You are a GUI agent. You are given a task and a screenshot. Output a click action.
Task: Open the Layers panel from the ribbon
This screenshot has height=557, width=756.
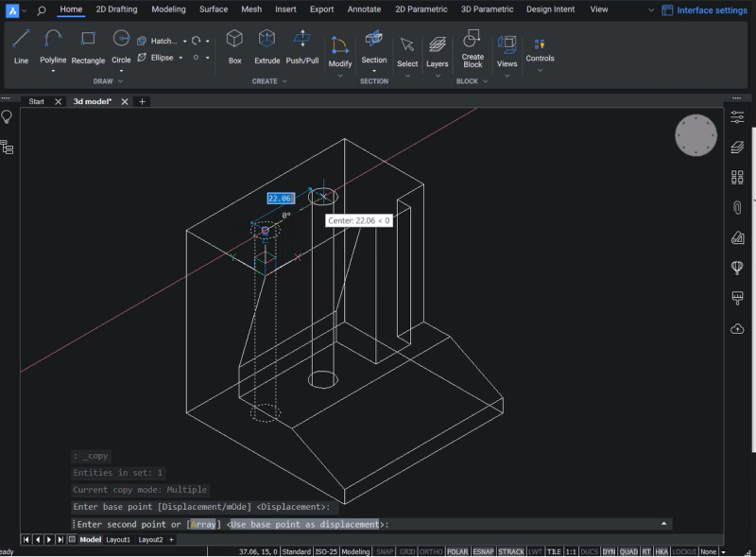437,47
